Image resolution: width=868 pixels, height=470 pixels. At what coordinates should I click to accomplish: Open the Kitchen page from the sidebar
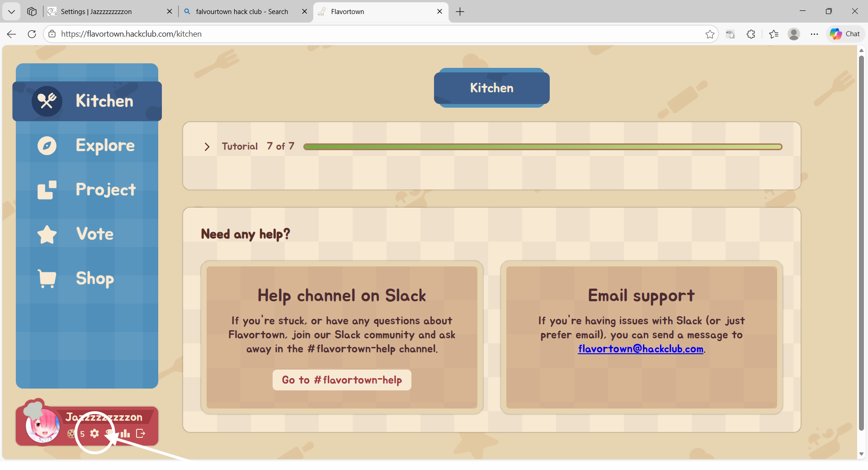coord(87,101)
